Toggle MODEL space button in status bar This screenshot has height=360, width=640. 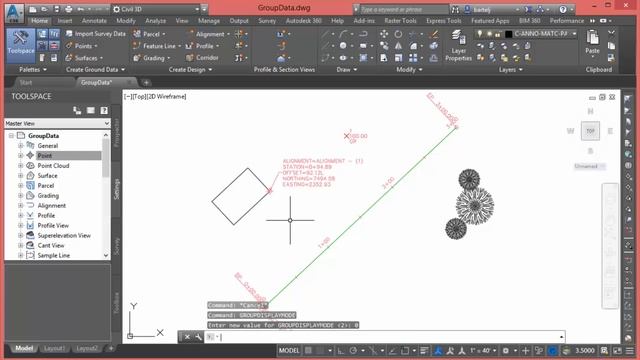(289, 351)
